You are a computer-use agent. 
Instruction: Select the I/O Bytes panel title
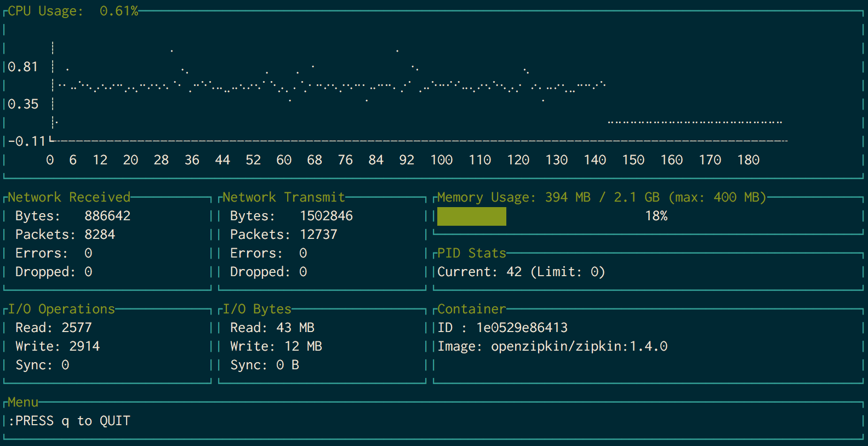[x=257, y=309]
